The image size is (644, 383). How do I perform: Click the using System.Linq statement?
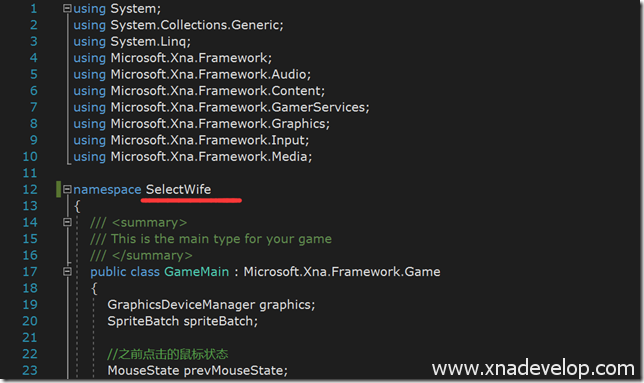132,41
